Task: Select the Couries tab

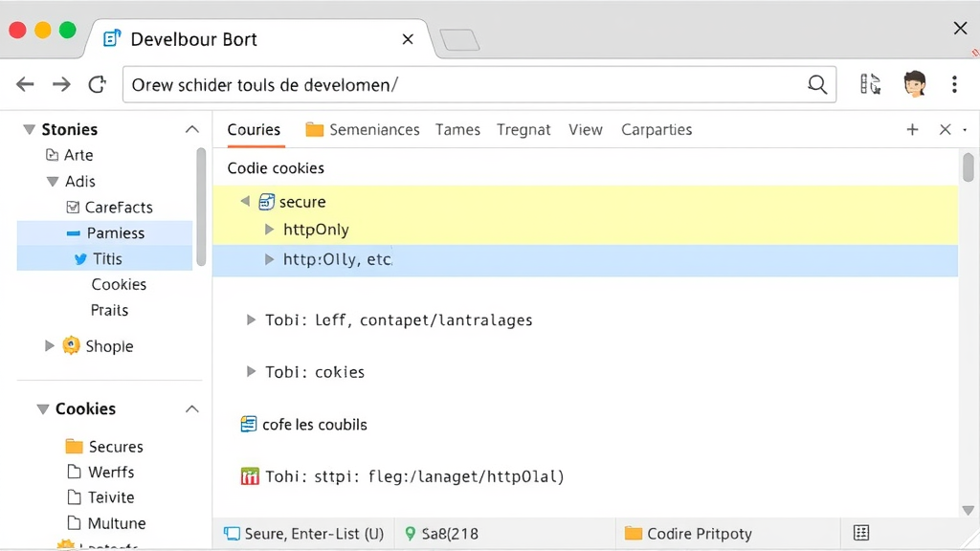Action: [x=254, y=129]
